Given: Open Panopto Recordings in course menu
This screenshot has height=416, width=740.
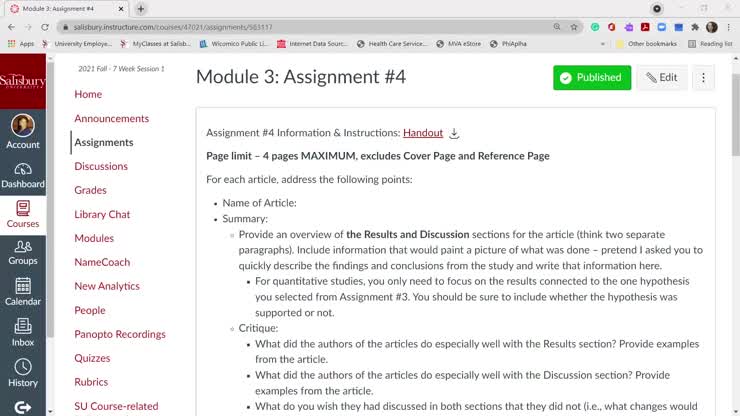Looking at the screenshot, I should 120,334.
